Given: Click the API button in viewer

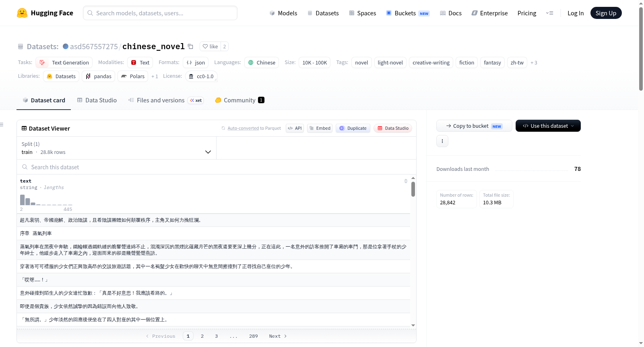Looking at the screenshot, I should pos(295,128).
